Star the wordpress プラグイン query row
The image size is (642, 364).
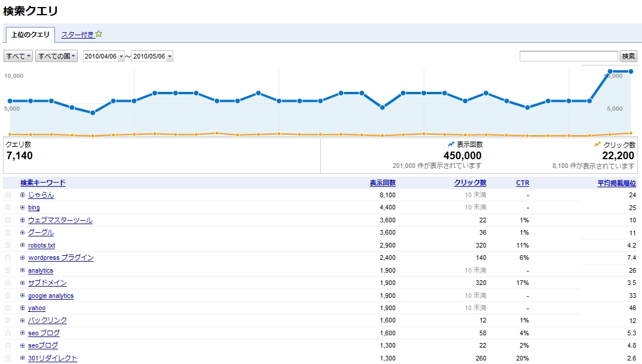point(8,257)
